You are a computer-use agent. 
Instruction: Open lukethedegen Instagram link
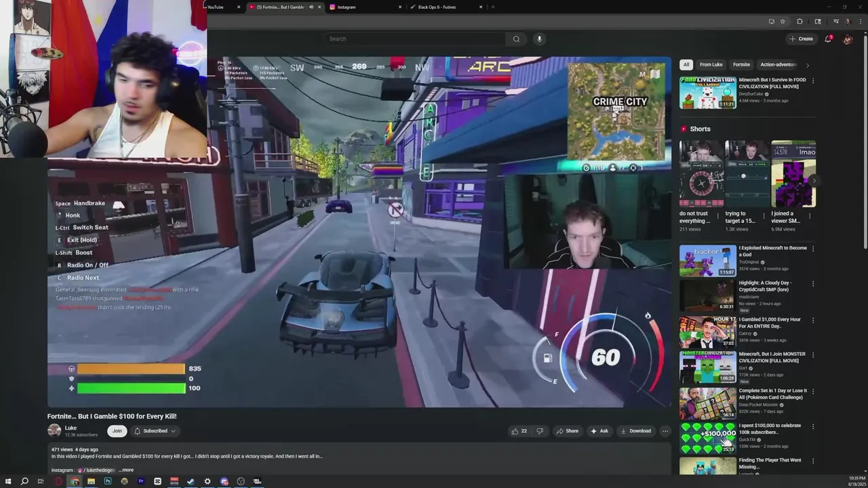(x=96, y=470)
